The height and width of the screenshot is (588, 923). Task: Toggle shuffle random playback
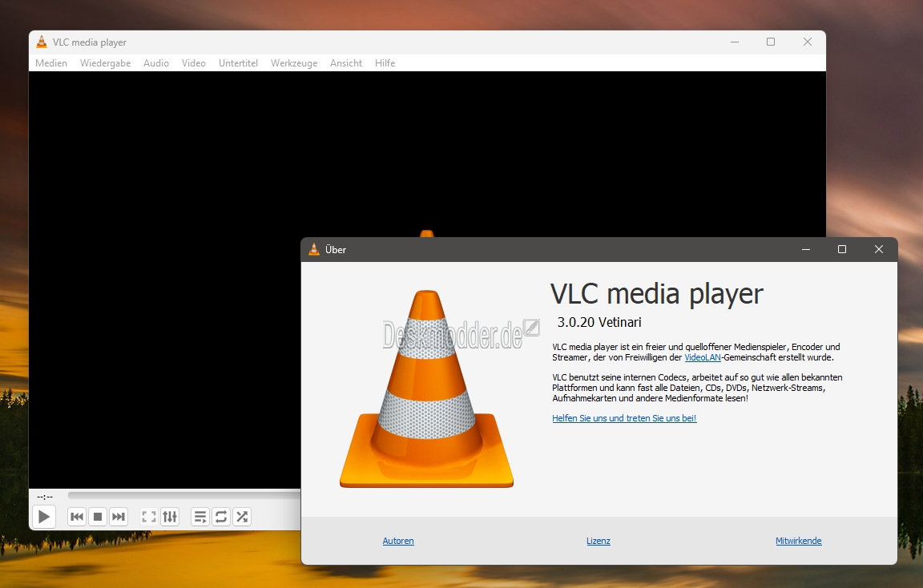pyautogui.click(x=242, y=517)
